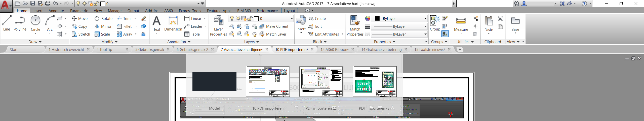Click the Trim command
The image size is (644, 121).
(124, 19)
